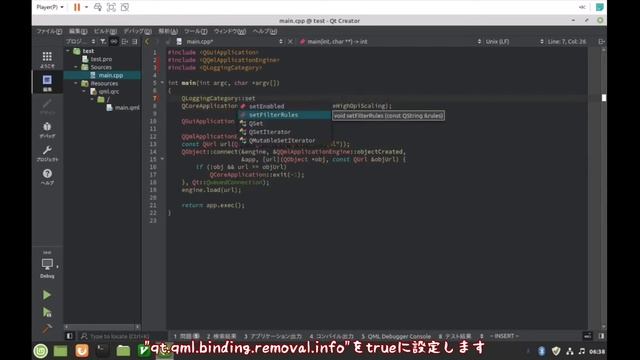Image resolution: width=640 pixels, height=360 pixels.
Task: Close the main.cpp document with X
Action: [290, 41]
